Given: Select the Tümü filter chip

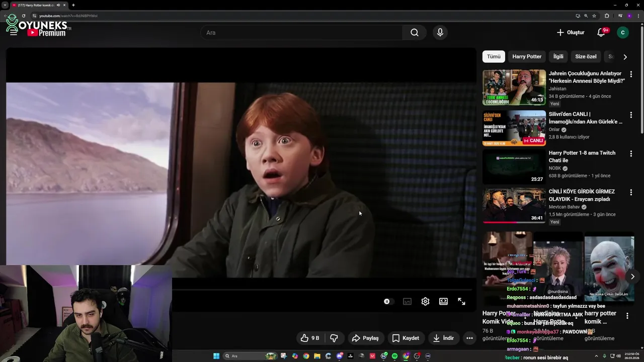Looking at the screenshot, I should [x=494, y=57].
